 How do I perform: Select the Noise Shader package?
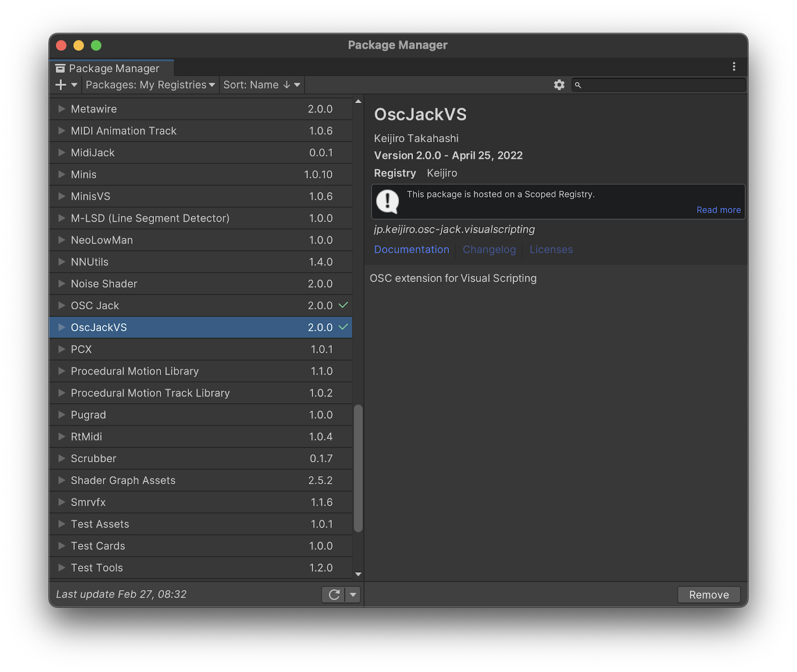(x=201, y=284)
